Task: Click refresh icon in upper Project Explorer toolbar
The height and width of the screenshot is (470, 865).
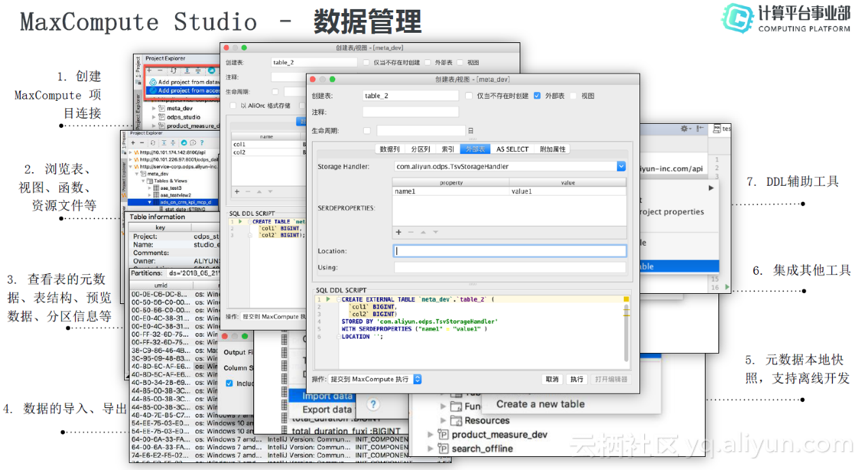Action: 173,71
